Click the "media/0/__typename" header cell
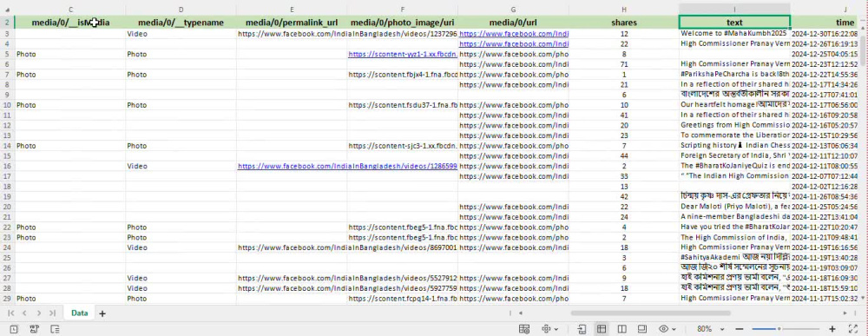 click(x=181, y=23)
